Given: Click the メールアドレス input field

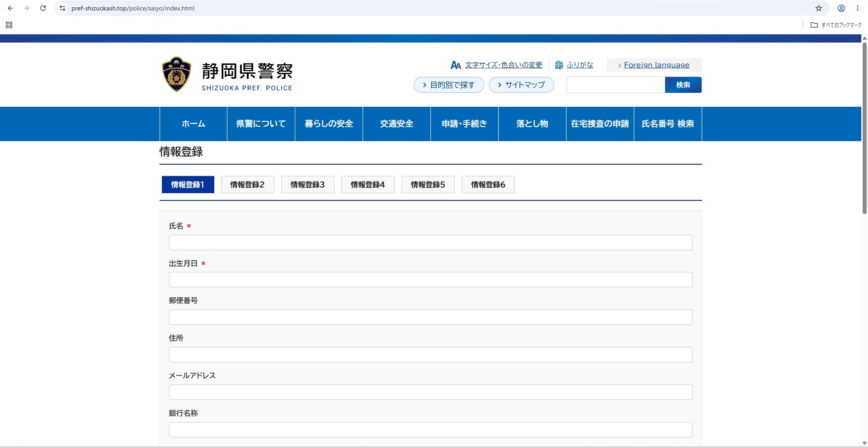Looking at the screenshot, I should tap(431, 392).
